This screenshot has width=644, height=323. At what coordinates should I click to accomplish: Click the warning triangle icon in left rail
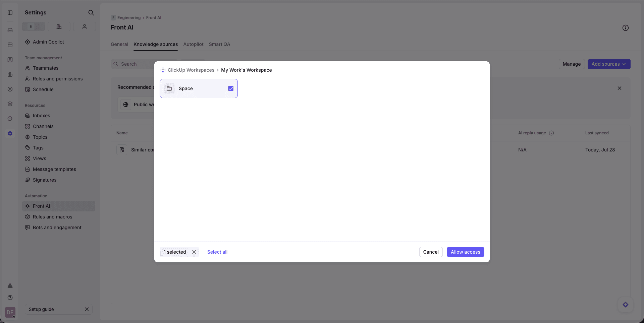(x=10, y=285)
